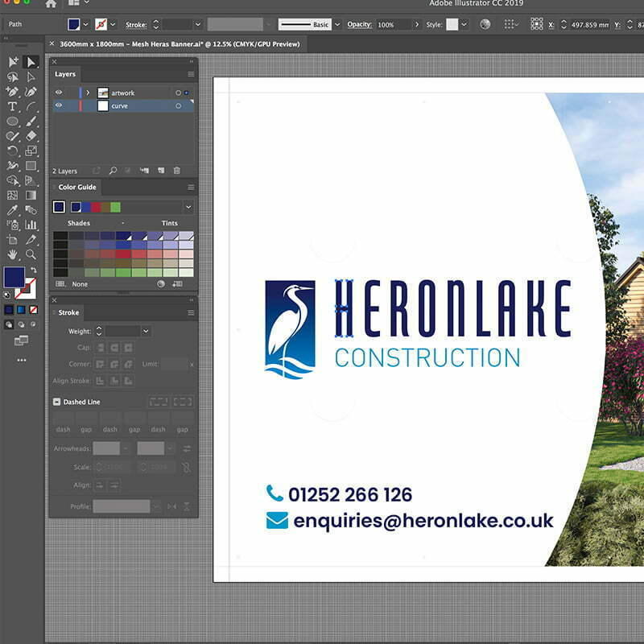Screen dimensions: 644x644
Task: Select the Zoom tool
Action: coord(31,254)
